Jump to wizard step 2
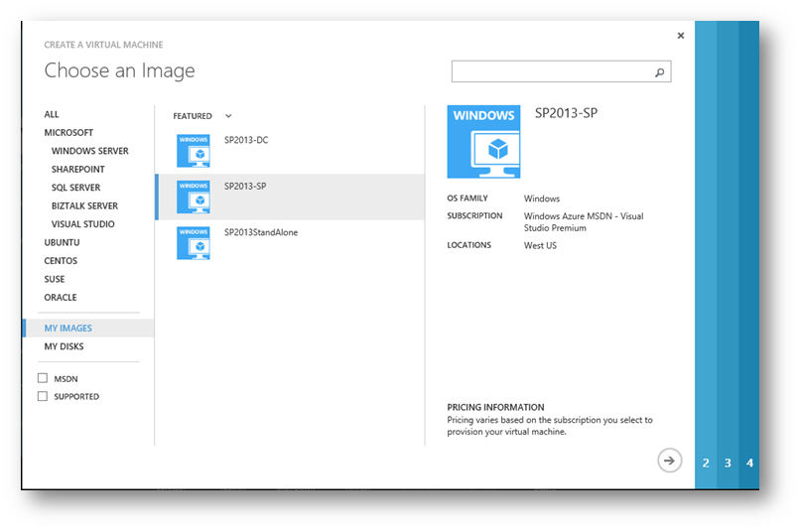The height and width of the screenshot is (532, 801). pos(706,463)
